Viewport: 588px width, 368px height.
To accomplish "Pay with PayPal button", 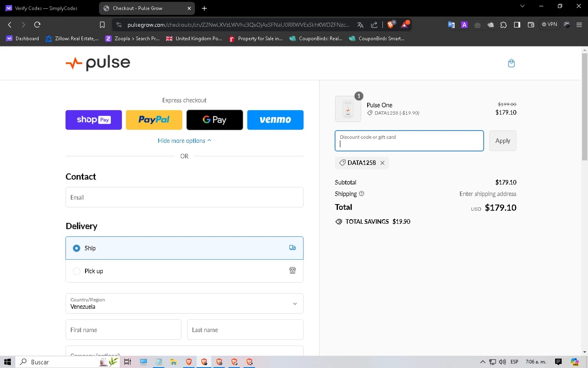I will click(154, 120).
